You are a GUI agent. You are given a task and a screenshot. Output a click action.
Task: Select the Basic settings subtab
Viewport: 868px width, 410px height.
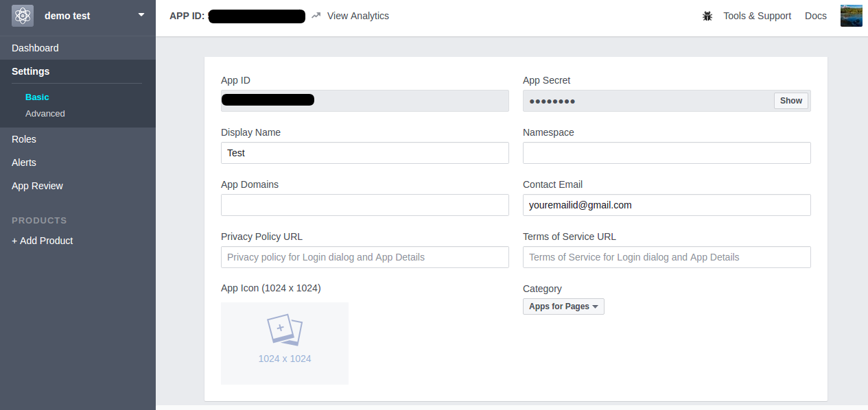(x=37, y=97)
